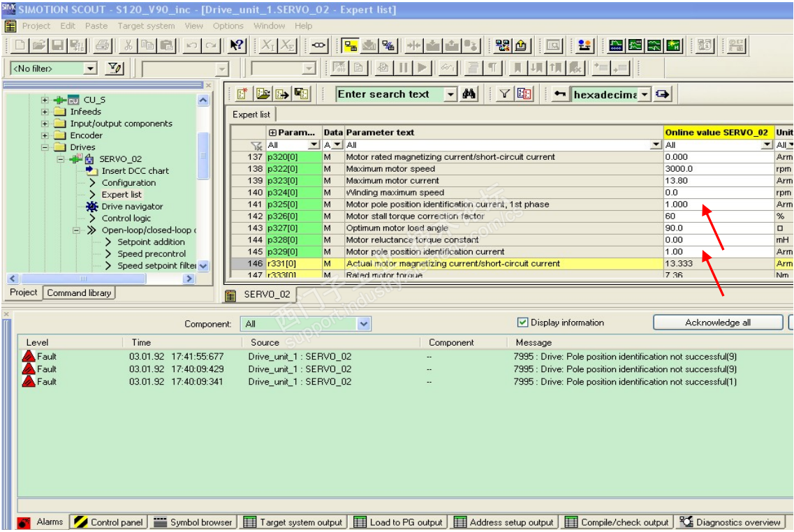Viewport: 794px width, 532px height.
Task: Click the Insert DCC chart icon
Action: click(x=92, y=171)
